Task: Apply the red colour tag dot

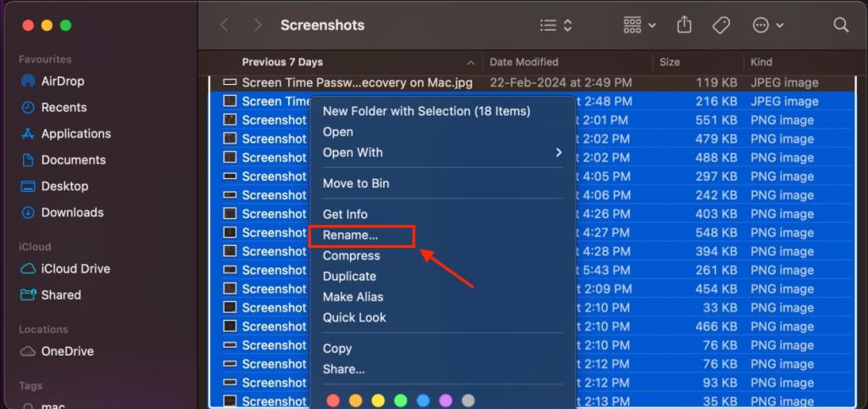Action: pyautogui.click(x=333, y=401)
